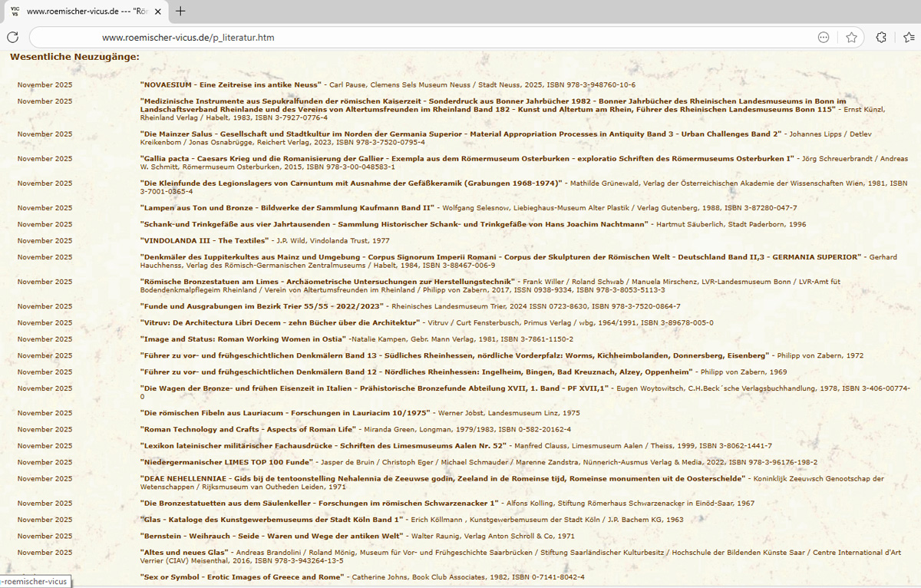The width and height of the screenshot is (921, 588).
Task: Open a new tab with the plus button
Action: click(x=180, y=12)
